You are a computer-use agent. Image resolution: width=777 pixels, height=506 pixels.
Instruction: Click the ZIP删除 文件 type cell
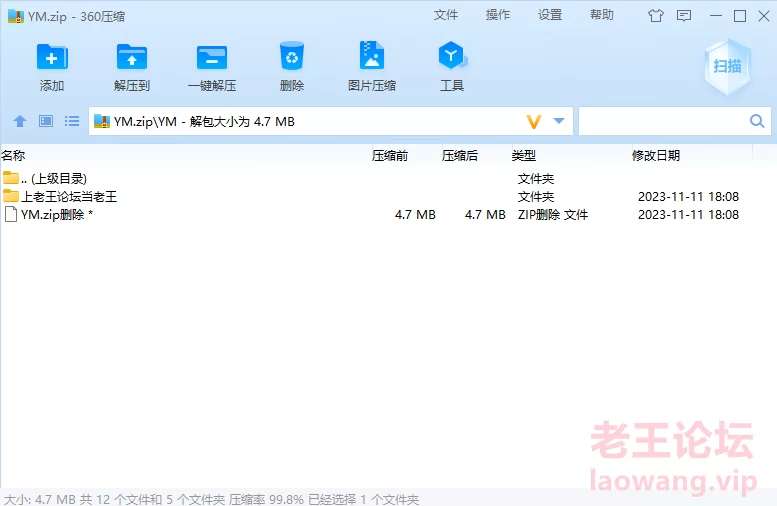point(553,215)
